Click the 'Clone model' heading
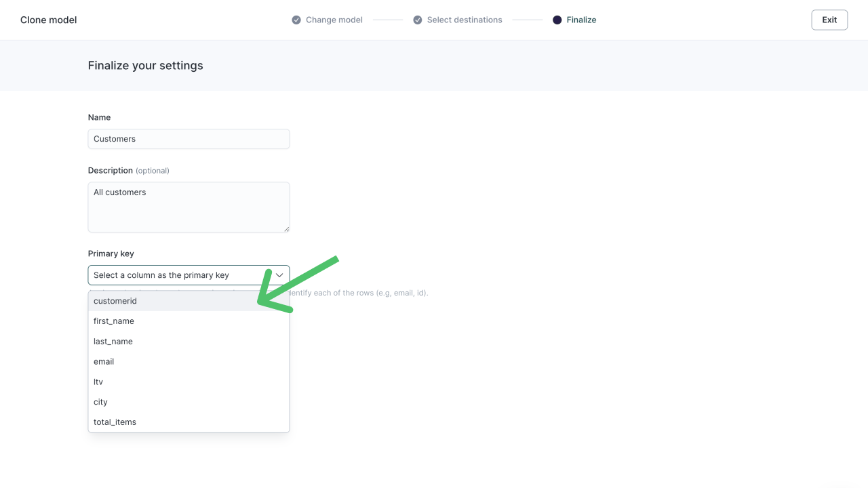This screenshot has width=868, height=488. [x=48, y=20]
